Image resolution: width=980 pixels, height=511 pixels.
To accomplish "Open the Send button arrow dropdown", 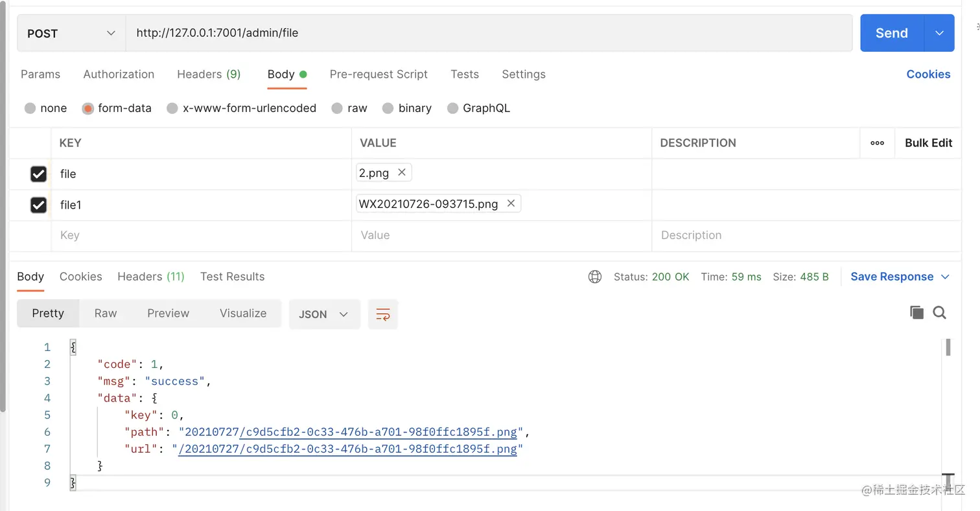I will [939, 33].
